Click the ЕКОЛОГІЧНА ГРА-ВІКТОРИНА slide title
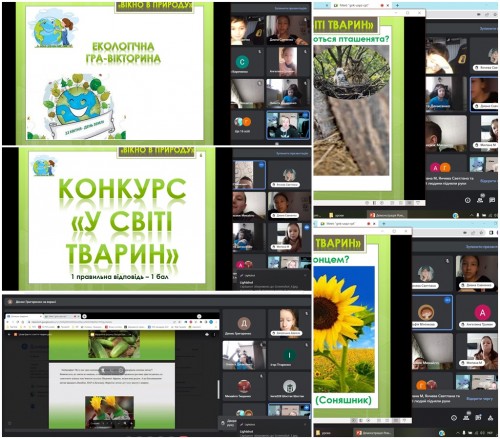This screenshot has width=500, height=439. (123, 53)
